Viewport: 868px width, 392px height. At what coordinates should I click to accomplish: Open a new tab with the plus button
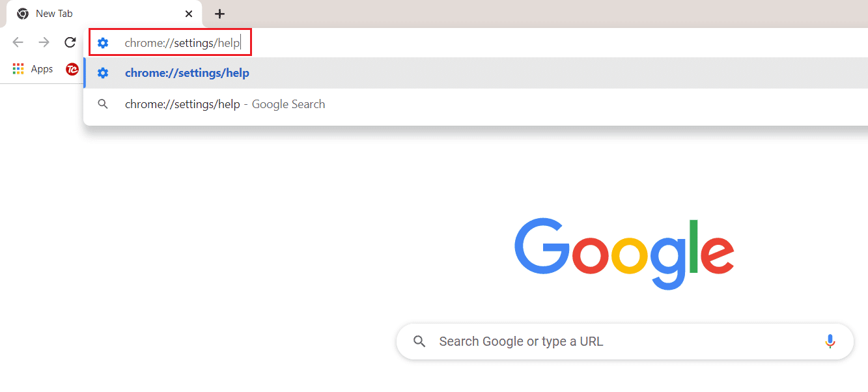(219, 14)
